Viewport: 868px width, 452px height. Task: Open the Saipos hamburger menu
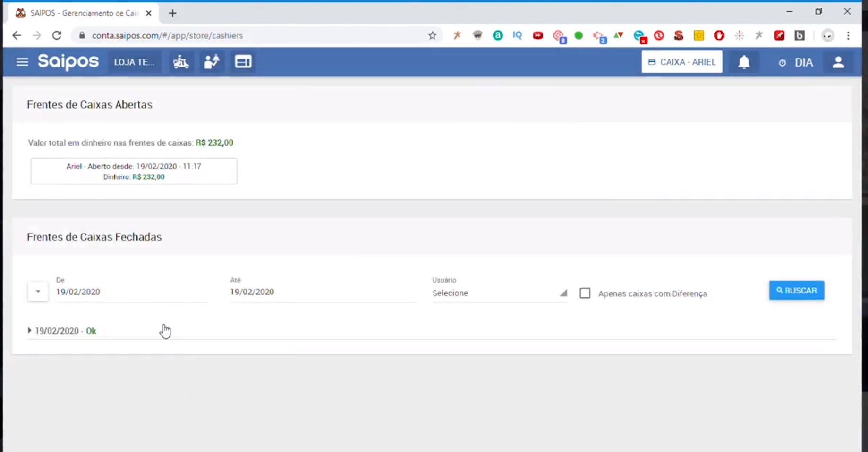22,62
